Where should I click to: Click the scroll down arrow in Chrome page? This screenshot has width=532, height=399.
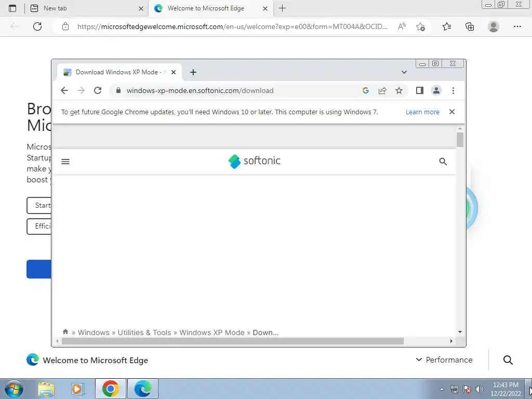[x=460, y=332]
